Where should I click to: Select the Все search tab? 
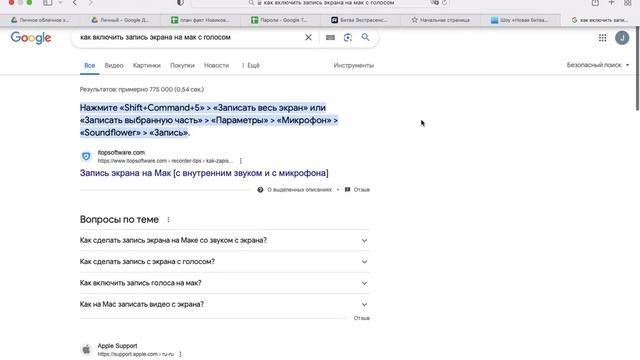tap(89, 65)
